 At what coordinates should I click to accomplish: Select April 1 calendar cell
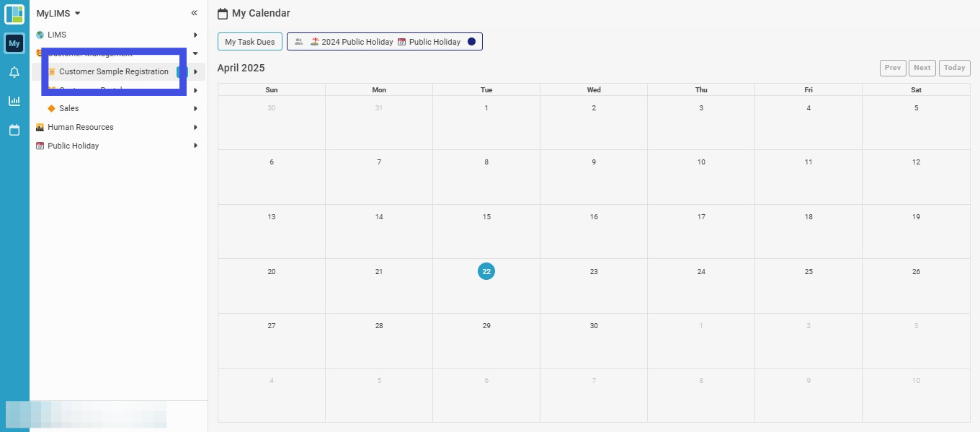click(x=486, y=123)
